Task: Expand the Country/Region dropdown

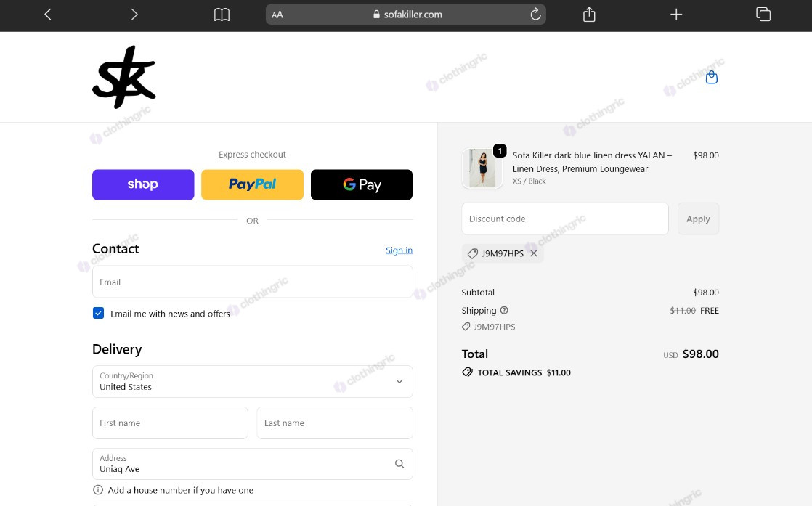Action: [x=252, y=382]
